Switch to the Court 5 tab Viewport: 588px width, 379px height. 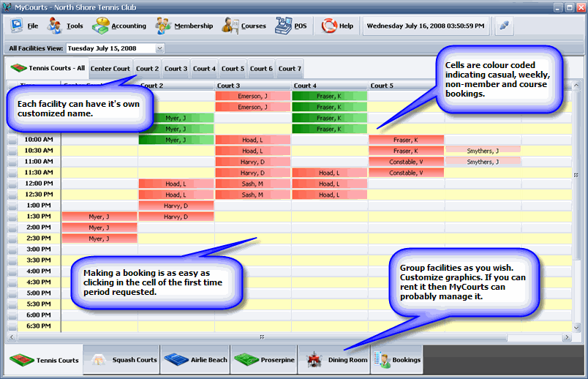tap(233, 68)
